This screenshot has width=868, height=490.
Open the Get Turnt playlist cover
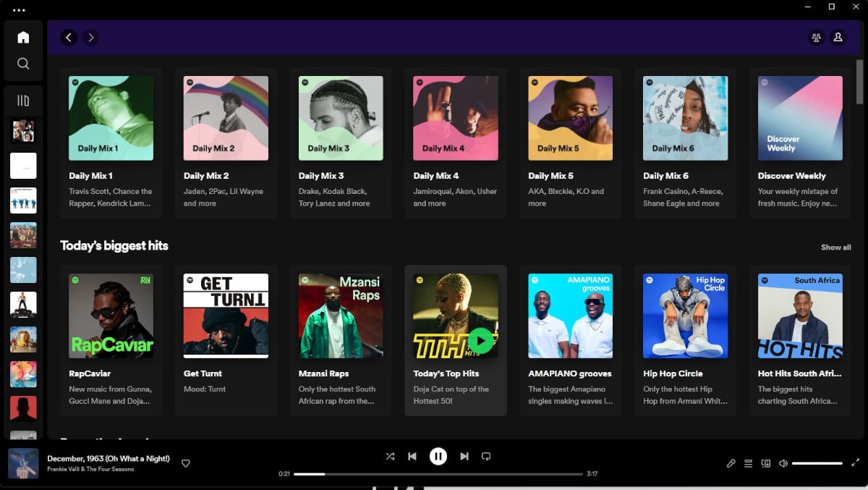click(226, 316)
